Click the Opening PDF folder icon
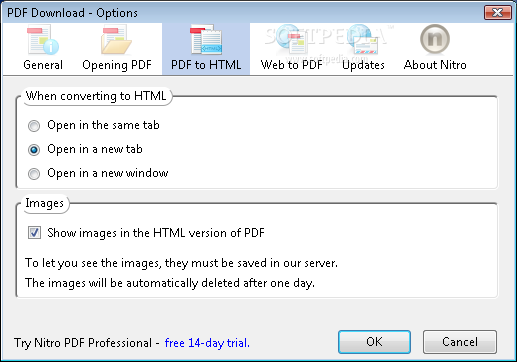517x362 pixels. 117,40
